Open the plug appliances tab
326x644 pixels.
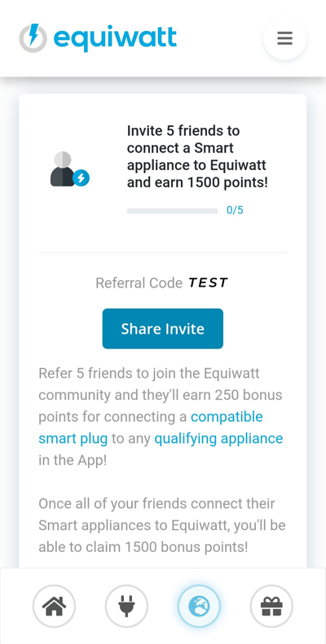(x=126, y=606)
